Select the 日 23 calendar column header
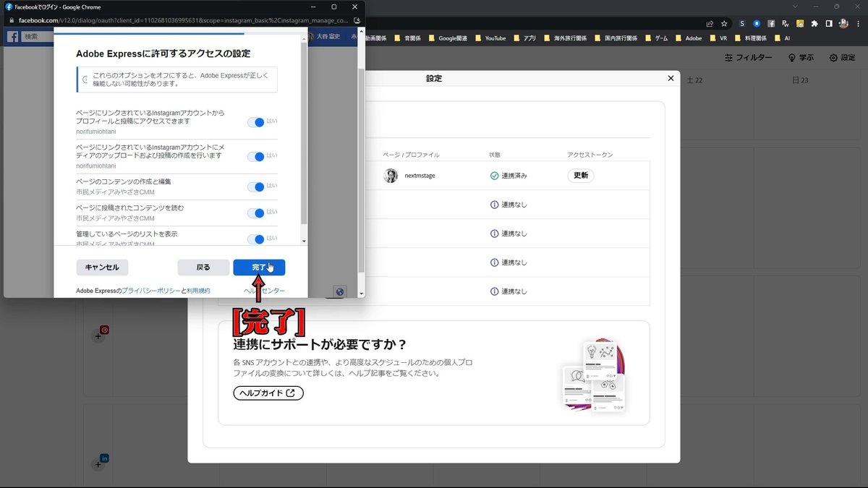 tap(801, 80)
